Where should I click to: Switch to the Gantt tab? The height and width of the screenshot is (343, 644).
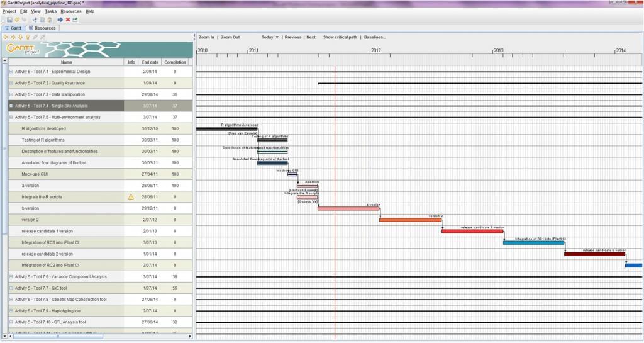(13, 28)
